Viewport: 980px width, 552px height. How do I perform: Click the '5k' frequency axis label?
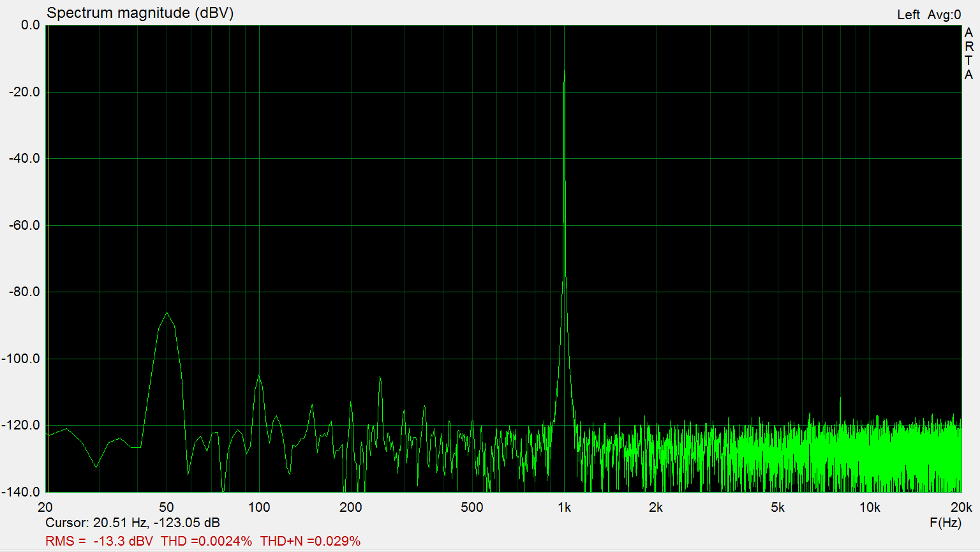(778, 507)
